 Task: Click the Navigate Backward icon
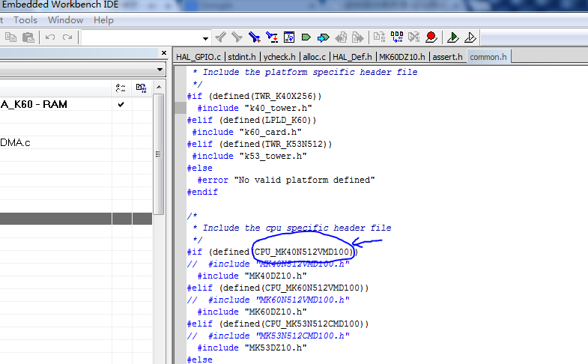pyautogui.click(x=341, y=37)
